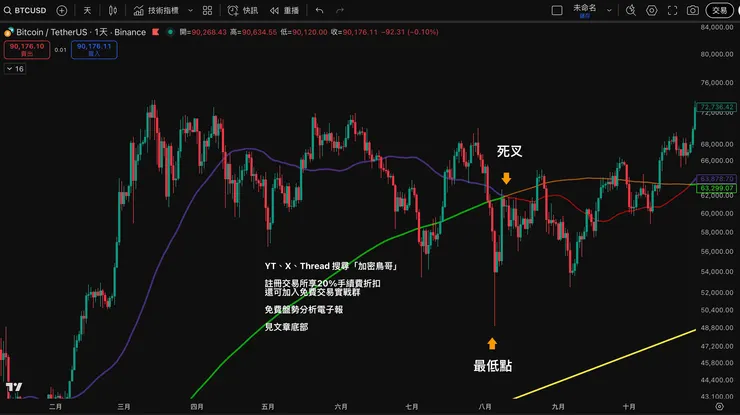Add a symbol to compare with plus icon
Viewport: 740px width, 415px height.
62,10
